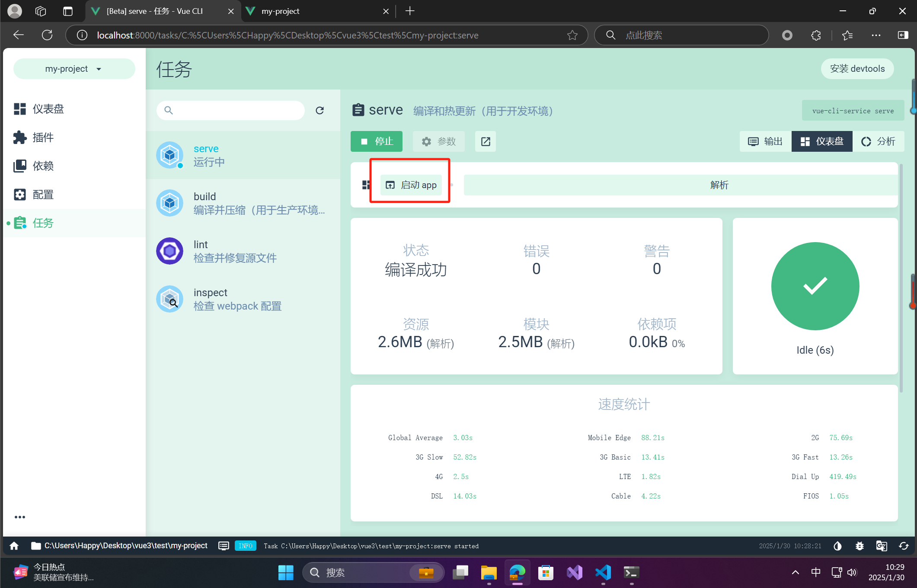Toggle favorite star in address bar

click(x=572, y=35)
